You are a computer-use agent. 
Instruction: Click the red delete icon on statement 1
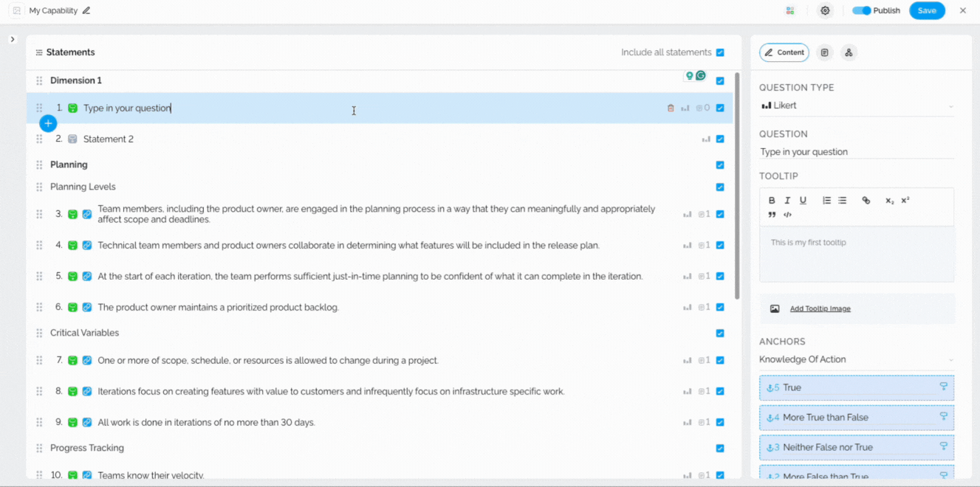pyautogui.click(x=671, y=108)
